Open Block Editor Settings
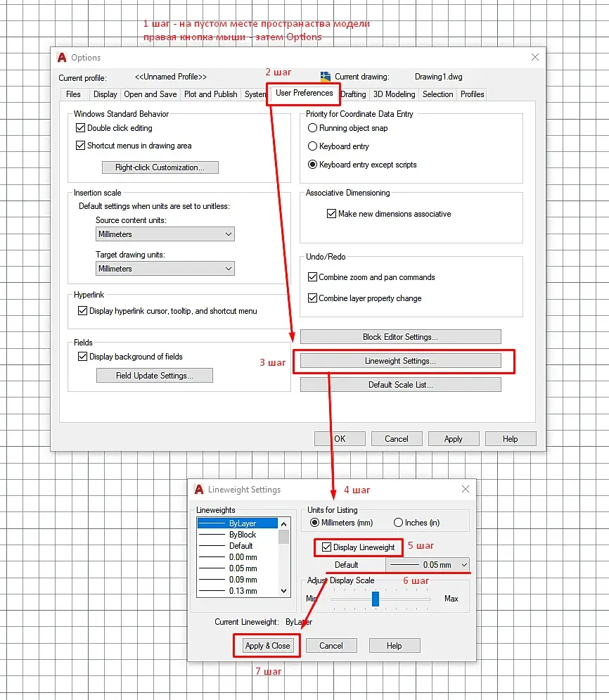Screen dimensions: 609x700 point(400,336)
